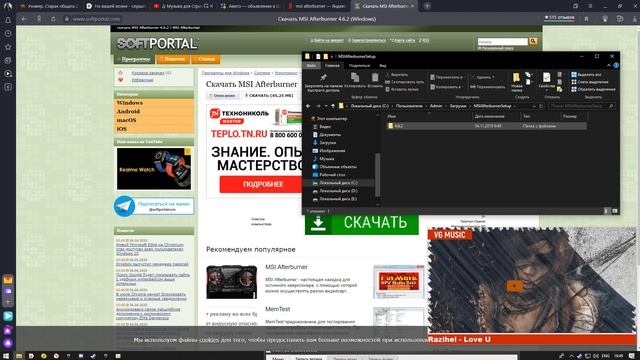Viewport: 640px width, 360px height.
Task: Open Explorer help icon
Action: (616, 65)
